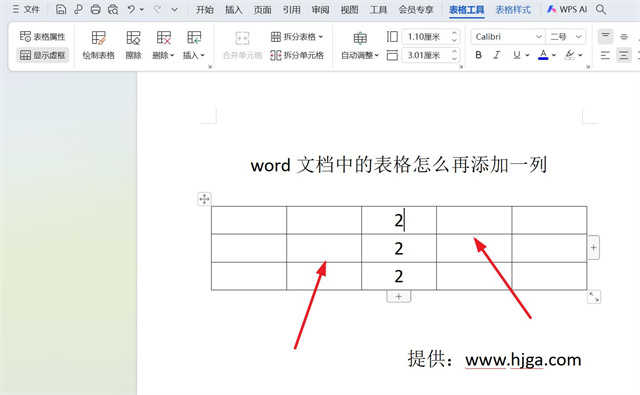Open the 会员专享 tab

coord(416,9)
